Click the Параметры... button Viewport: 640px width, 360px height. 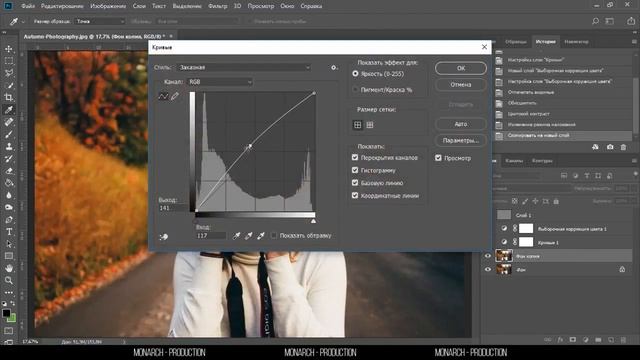point(460,140)
